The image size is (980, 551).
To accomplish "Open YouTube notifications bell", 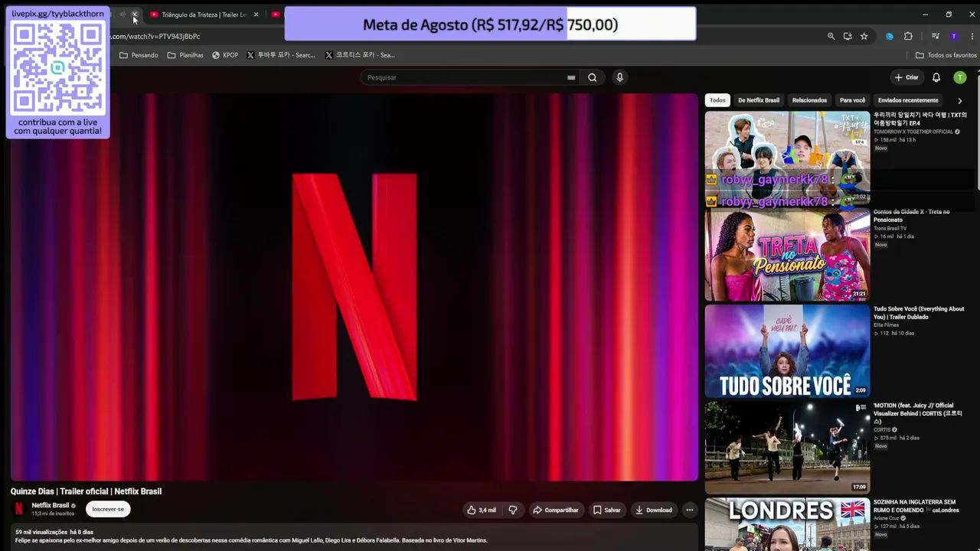I will pos(936,77).
